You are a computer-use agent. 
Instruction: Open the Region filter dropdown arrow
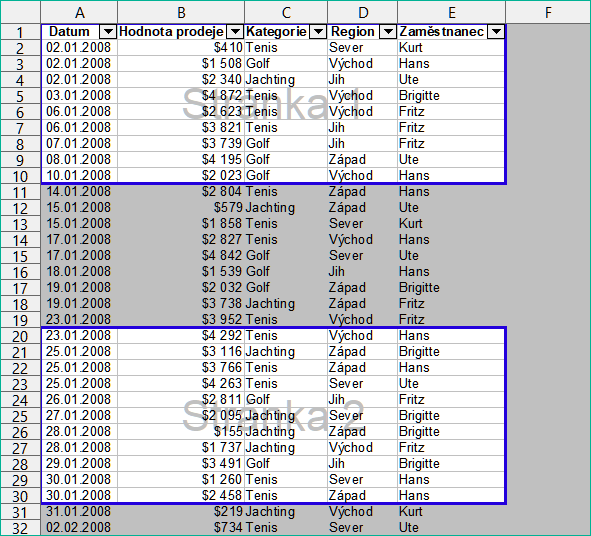click(x=388, y=32)
